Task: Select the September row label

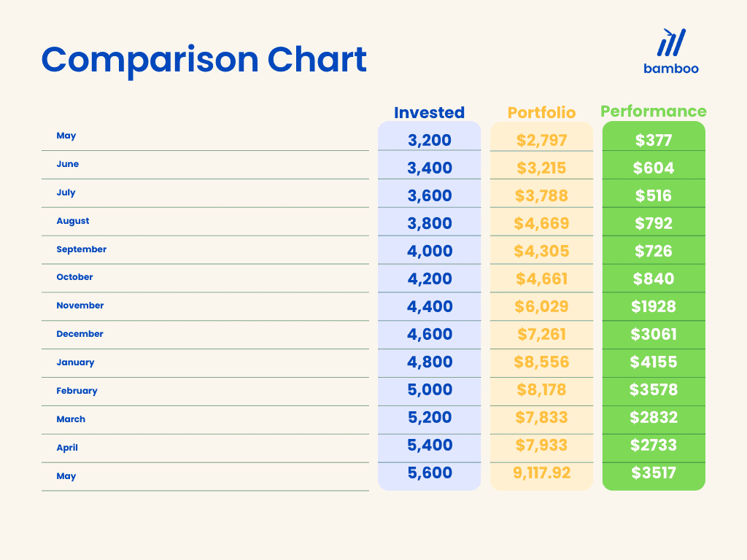Action: coord(82,249)
